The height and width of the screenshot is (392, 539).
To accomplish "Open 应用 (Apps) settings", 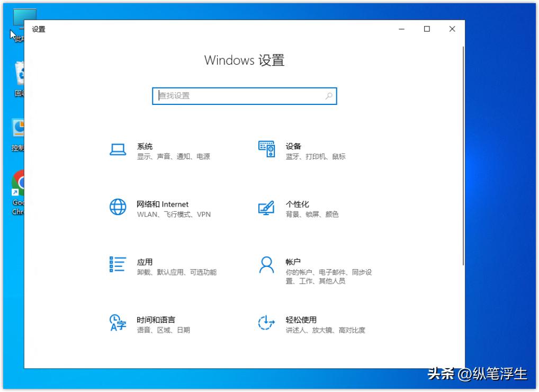I will pyautogui.click(x=143, y=265).
